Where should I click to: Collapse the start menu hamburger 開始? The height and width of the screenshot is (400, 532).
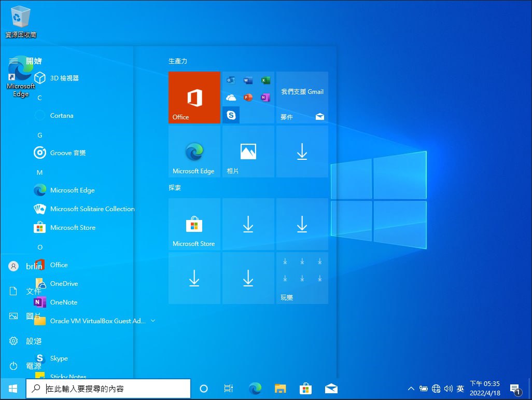(x=13, y=61)
